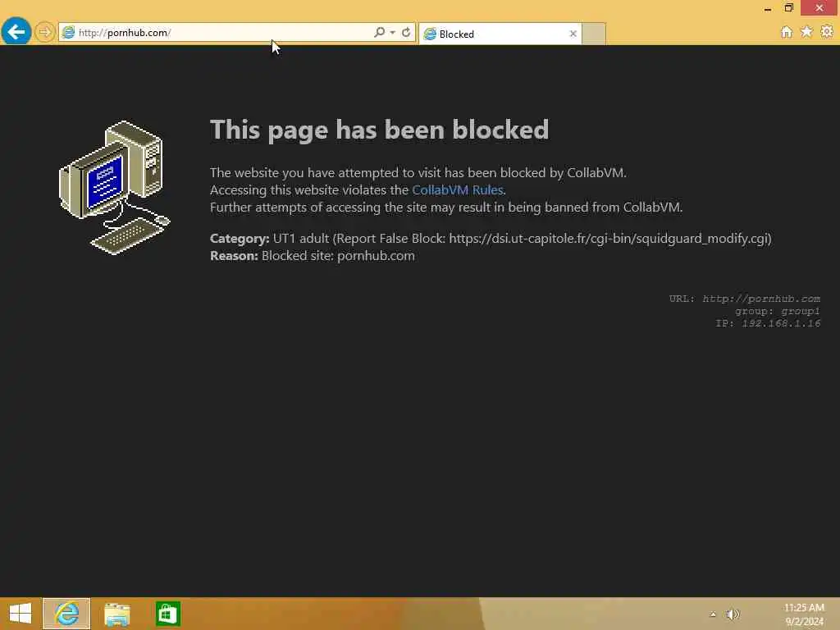This screenshot has height=630, width=840.
Task: Show hidden system tray icons
Action: click(x=713, y=614)
